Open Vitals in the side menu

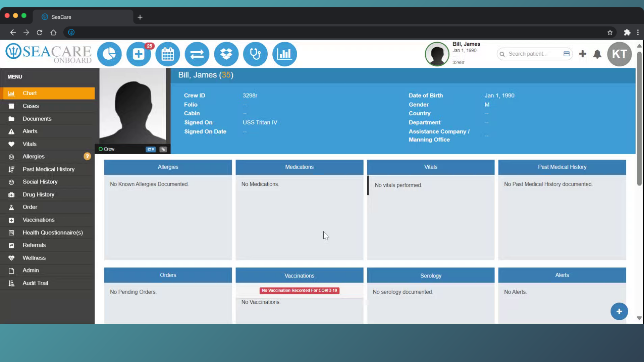tap(47, 144)
